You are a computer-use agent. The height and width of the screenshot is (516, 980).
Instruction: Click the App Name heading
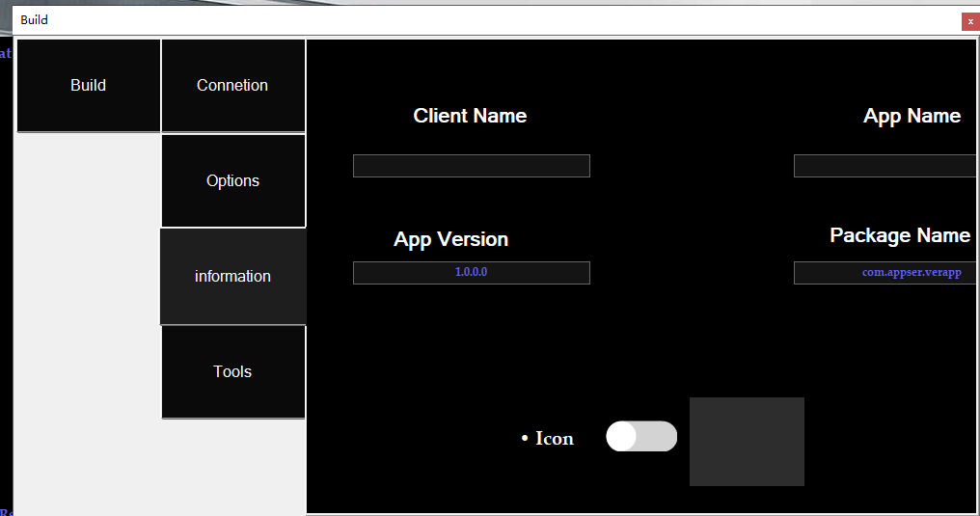click(x=912, y=116)
